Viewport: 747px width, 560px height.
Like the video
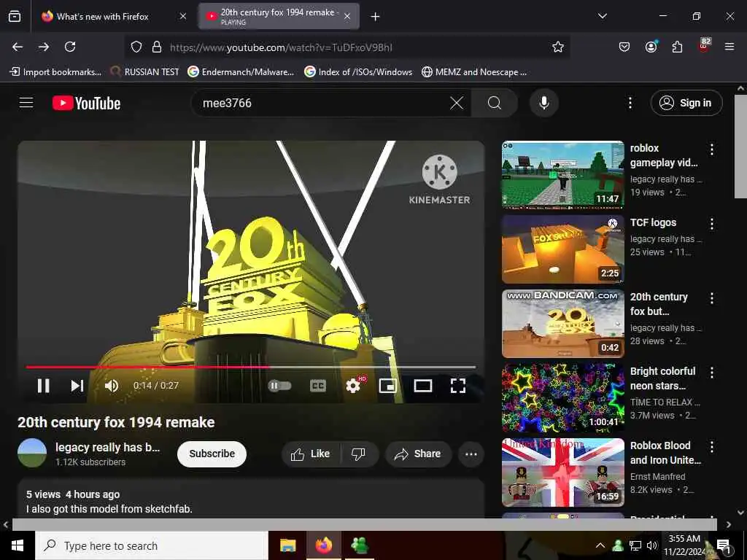(311, 454)
